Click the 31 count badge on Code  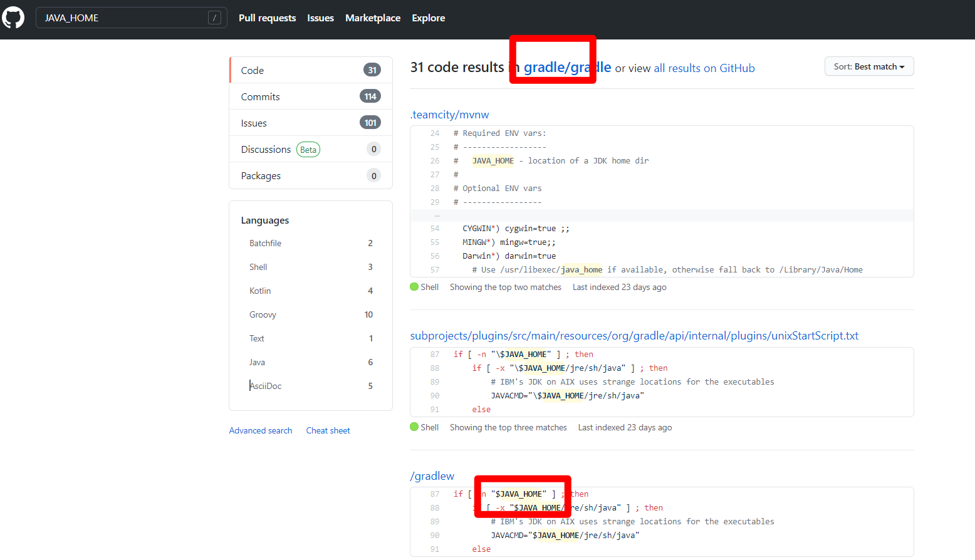(372, 70)
